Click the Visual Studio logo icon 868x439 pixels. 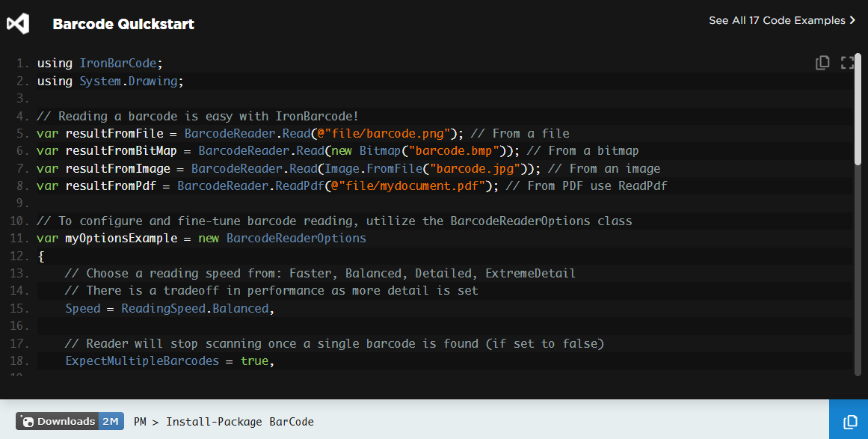click(x=18, y=24)
